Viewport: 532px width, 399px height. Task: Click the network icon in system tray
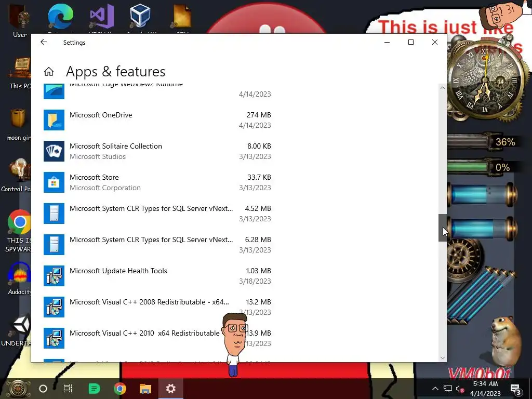447,389
